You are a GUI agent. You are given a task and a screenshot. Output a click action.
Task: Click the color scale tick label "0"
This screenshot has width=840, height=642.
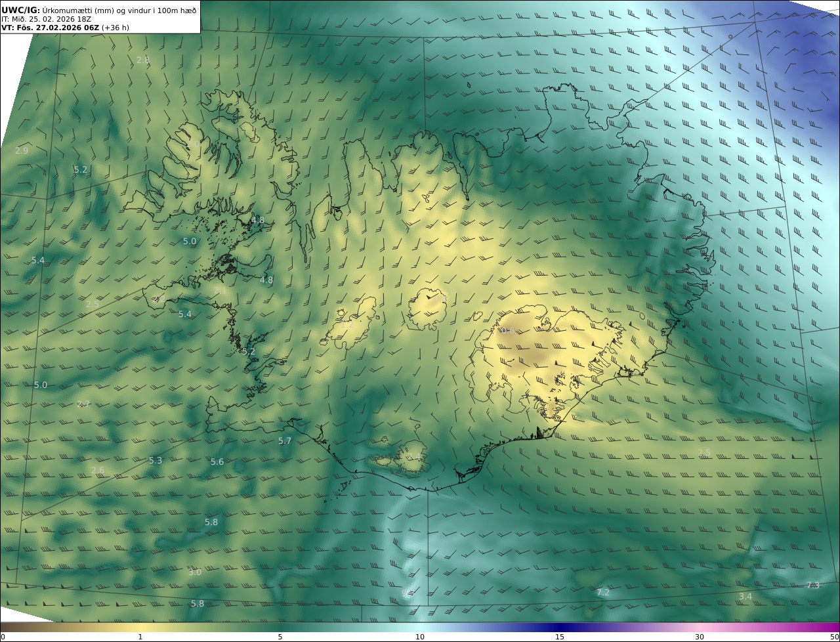click(x=3, y=637)
